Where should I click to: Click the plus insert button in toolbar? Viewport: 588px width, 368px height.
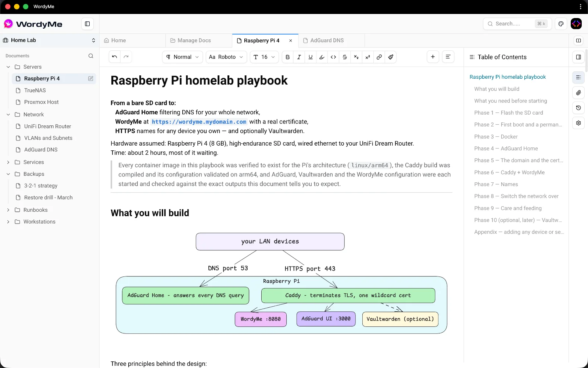433,57
